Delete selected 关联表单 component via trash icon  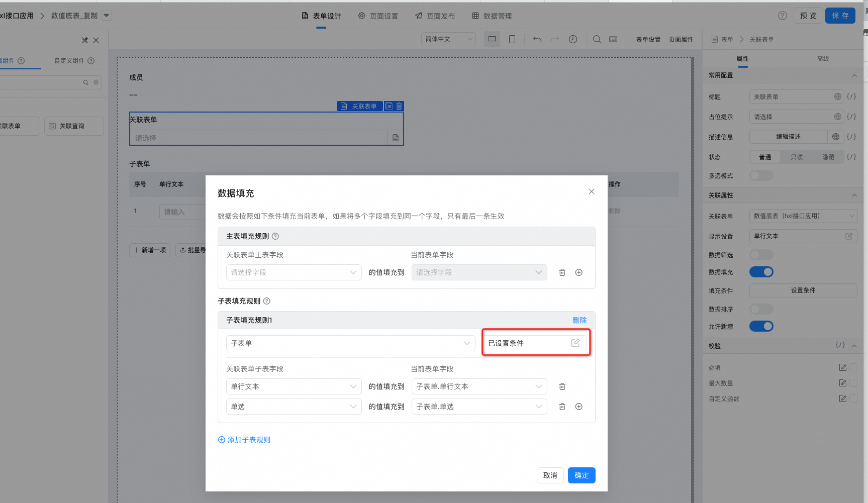pos(399,106)
